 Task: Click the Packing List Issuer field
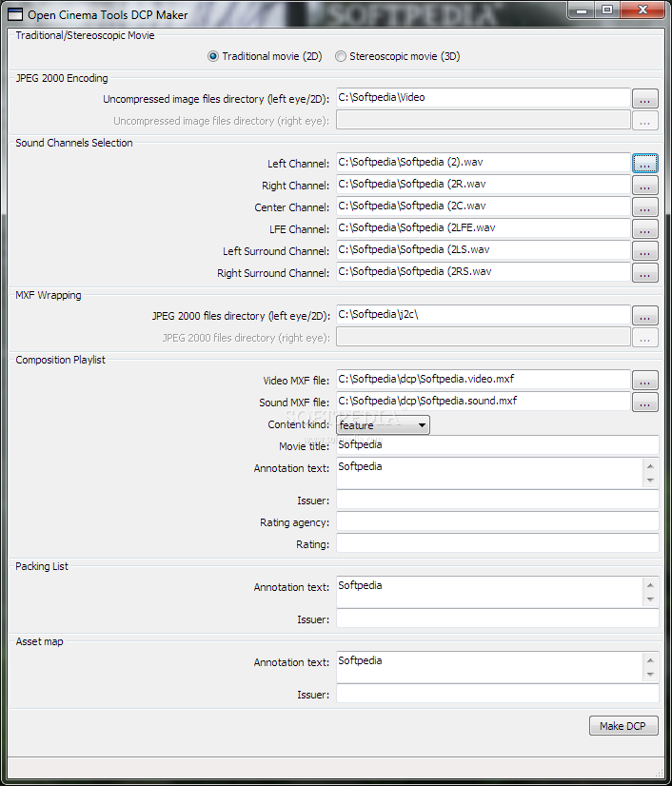497,619
